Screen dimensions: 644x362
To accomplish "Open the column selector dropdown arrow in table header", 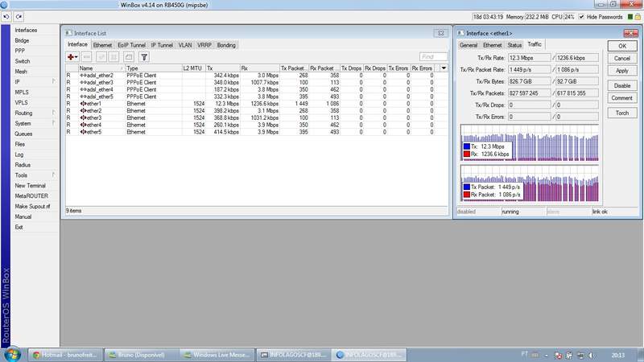I will point(444,68).
